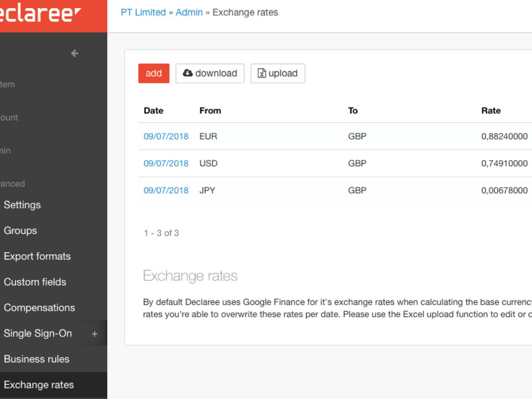
Task: Open Compensations sidebar item
Action: pyautogui.click(x=39, y=308)
